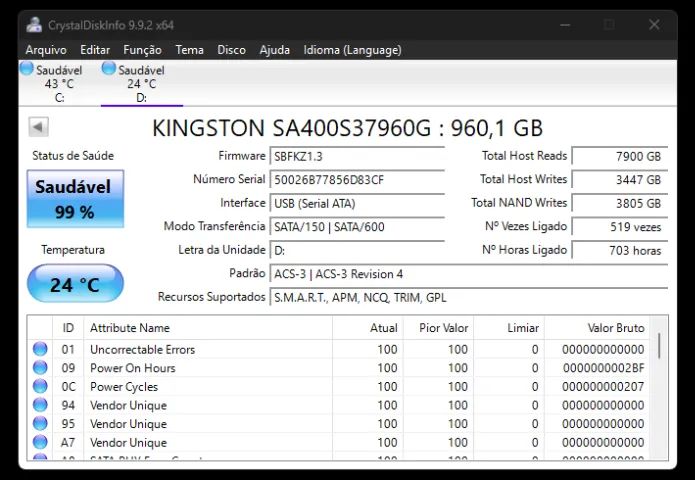Open the Arquivo menu
695x480 pixels.
pyautogui.click(x=46, y=50)
